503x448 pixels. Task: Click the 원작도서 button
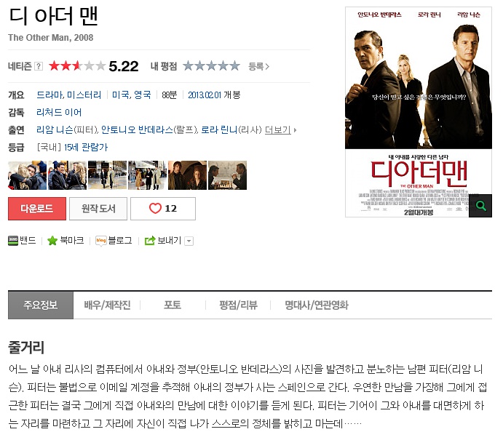[x=98, y=209]
